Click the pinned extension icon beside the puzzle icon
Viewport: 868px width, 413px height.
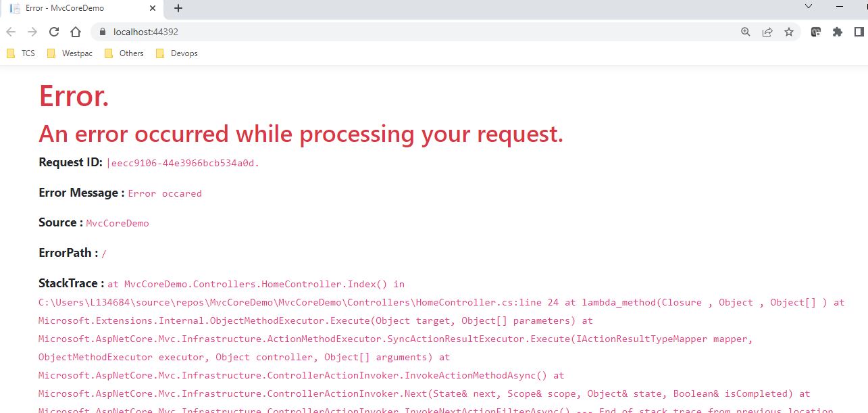815,32
